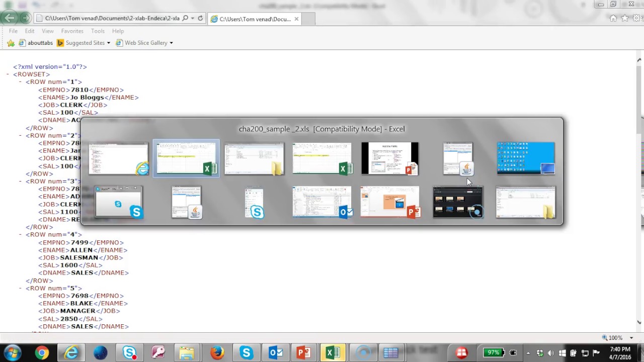Click the Excel taskbar icon
This screenshot has width=644, height=362.
pos(333,353)
